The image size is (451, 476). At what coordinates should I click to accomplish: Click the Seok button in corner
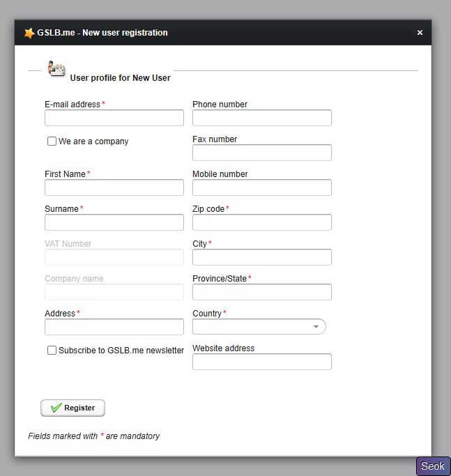point(433,466)
